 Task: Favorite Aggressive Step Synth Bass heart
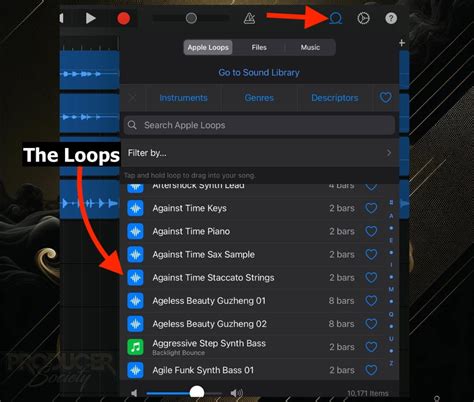[371, 347]
